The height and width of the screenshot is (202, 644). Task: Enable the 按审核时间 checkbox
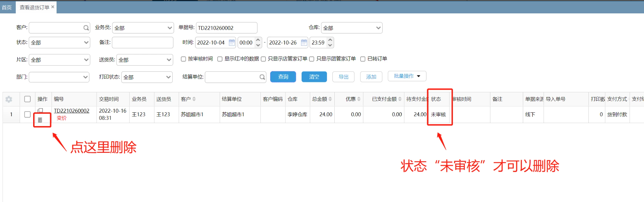click(x=183, y=59)
